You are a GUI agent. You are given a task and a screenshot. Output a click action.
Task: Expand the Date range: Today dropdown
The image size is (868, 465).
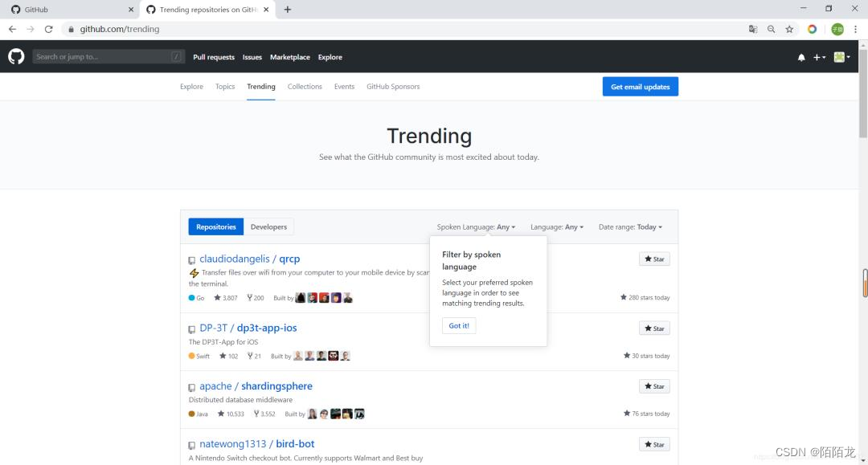[x=630, y=226]
